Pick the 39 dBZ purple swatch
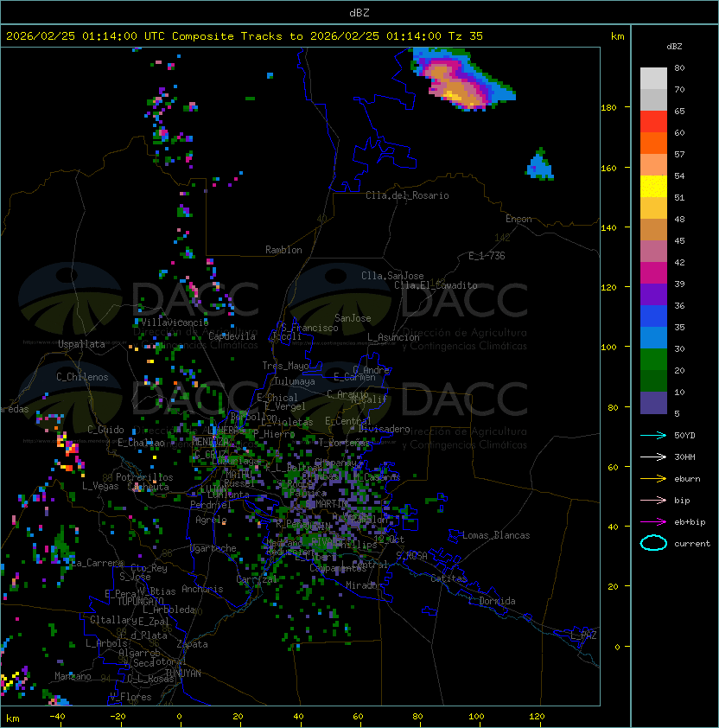Viewport: 719px width, 728px height. tap(653, 295)
